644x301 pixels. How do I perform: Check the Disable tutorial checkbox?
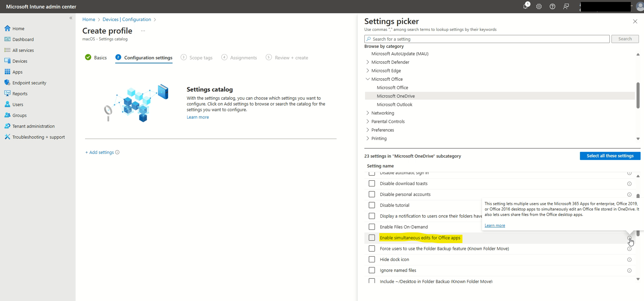click(x=372, y=205)
